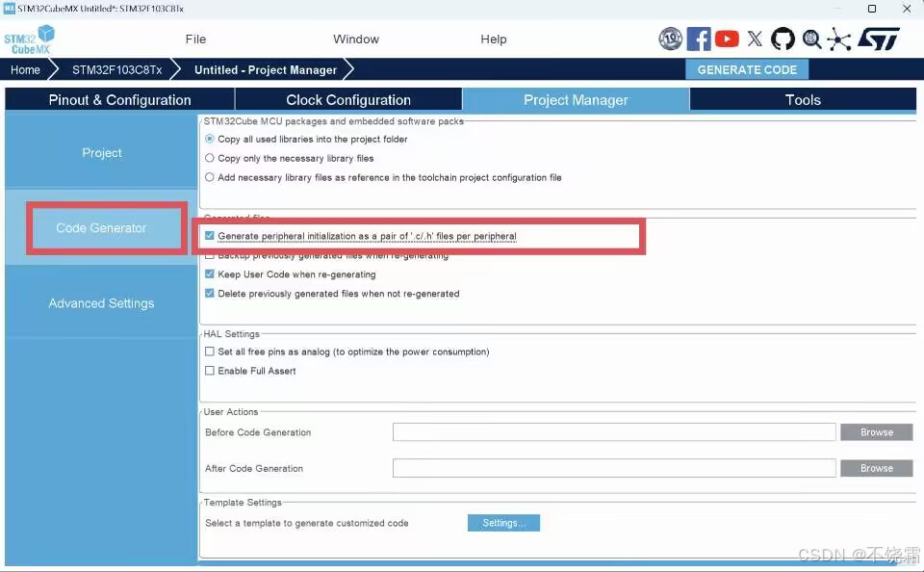Switch to Pinout & Configuration tab
924x572 pixels.
tap(119, 99)
